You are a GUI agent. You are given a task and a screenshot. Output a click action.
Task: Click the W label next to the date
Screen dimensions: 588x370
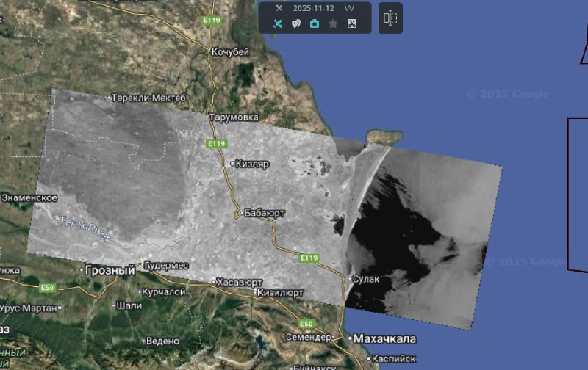click(349, 7)
